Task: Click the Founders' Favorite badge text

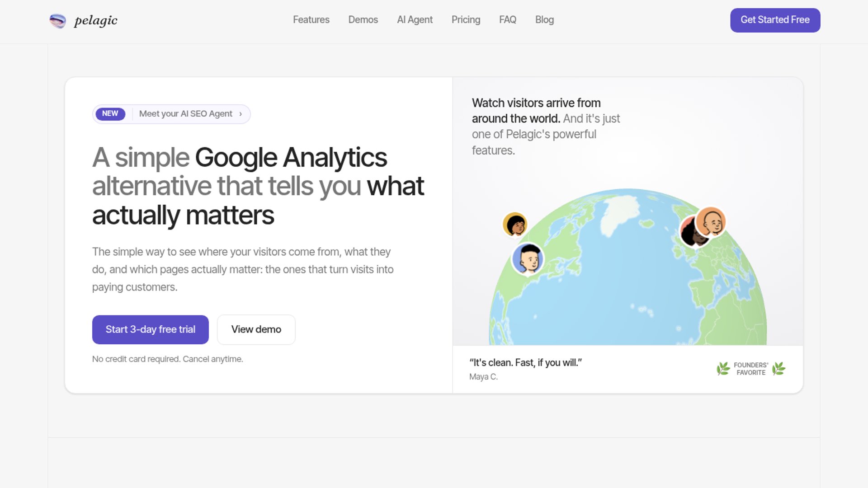Action: pos(751,369)
